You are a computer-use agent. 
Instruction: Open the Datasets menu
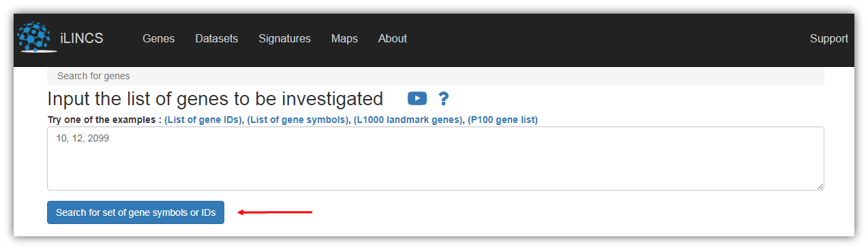click(x=216, y=38)
